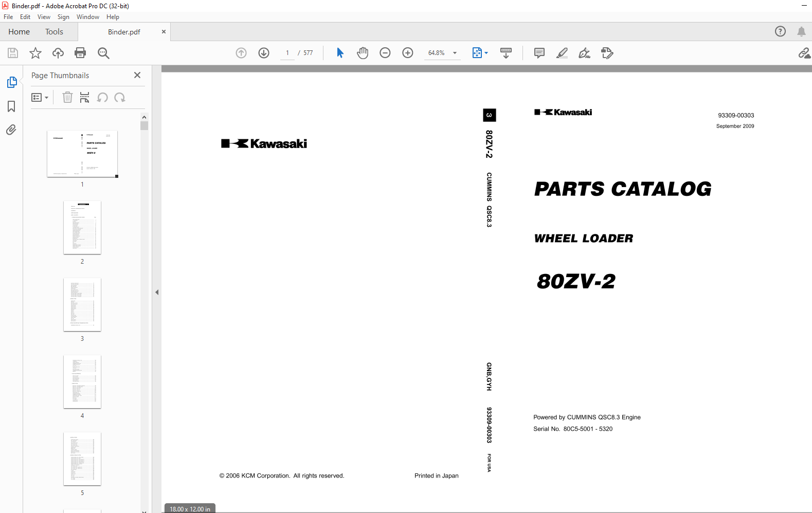Close the Page Thumbnails panel
This screenshot has height=513, width=812.
137,75
